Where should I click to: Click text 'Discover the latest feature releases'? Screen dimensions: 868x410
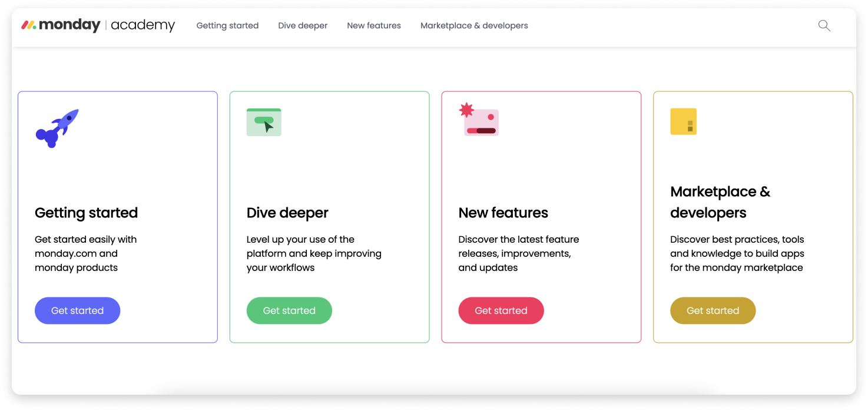[x=519, y=246]
